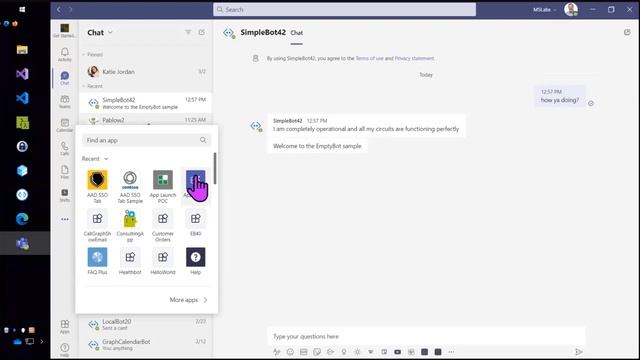Open Apps store in sidebar
This screenshot has width=640, height=360.
[x=64, y=326]
